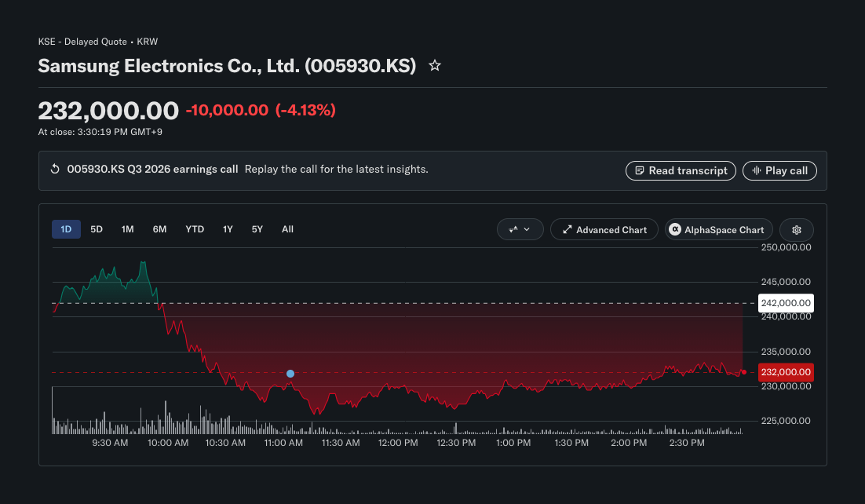Click the audio waveform icon
Image resolution: width=865 pixels, height=504 pixels.
[757, 170]
